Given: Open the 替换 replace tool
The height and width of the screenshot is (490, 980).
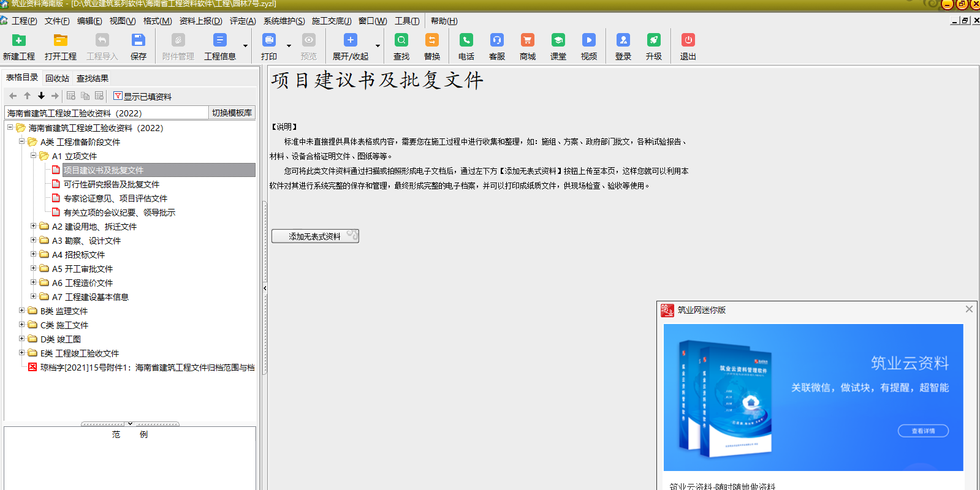Looking at the screenshot, I should [x=432, y=40].
